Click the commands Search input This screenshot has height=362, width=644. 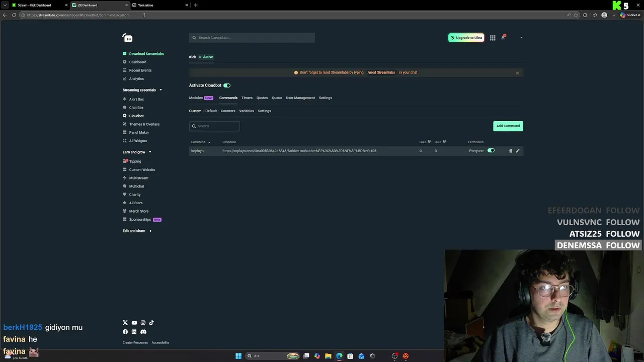[214, 126]
